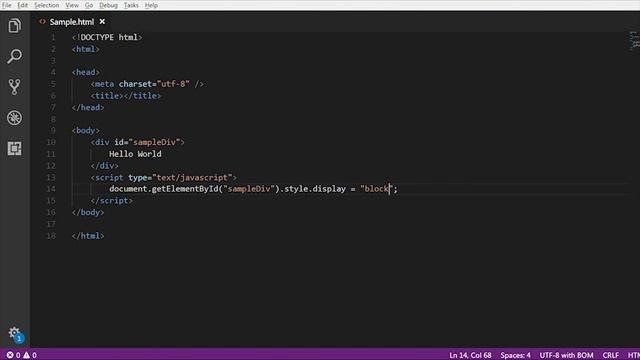The width and height of the screenshot is (640, 360).
Task: Click the <!DOCTYPE html> line
Action: (107, 37)
